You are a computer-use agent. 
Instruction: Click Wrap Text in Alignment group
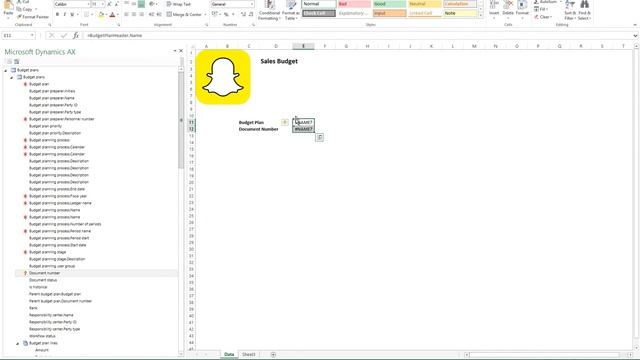[179, 4]
